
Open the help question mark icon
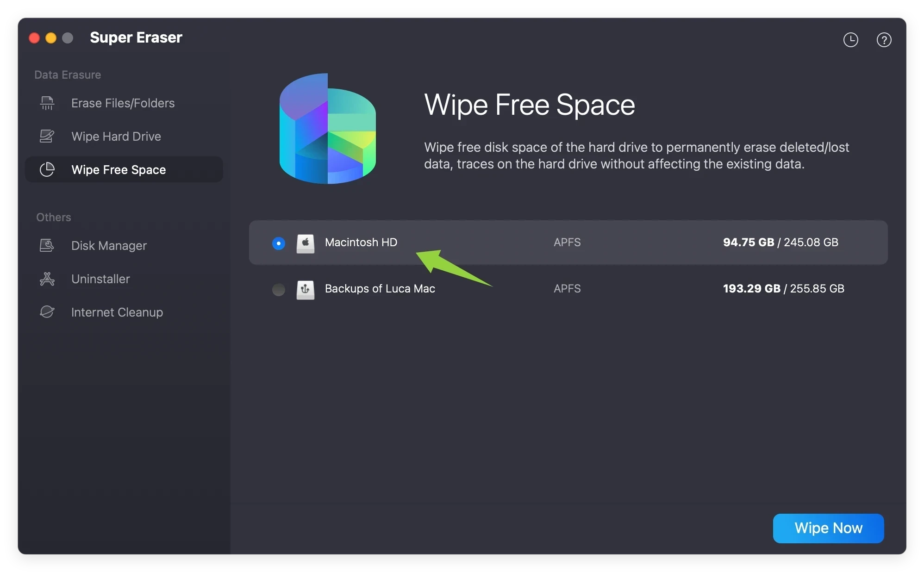point(884,40)
